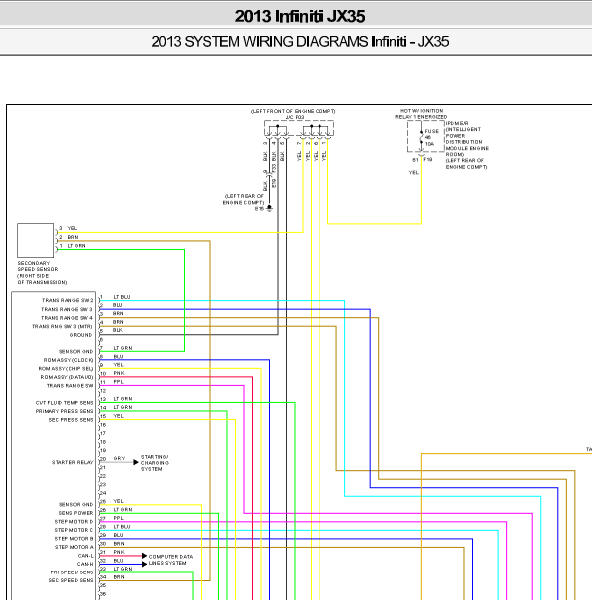Click the "PPL" wire label at pin 11
Screen dimensions: 592x600
coord(119,382)
